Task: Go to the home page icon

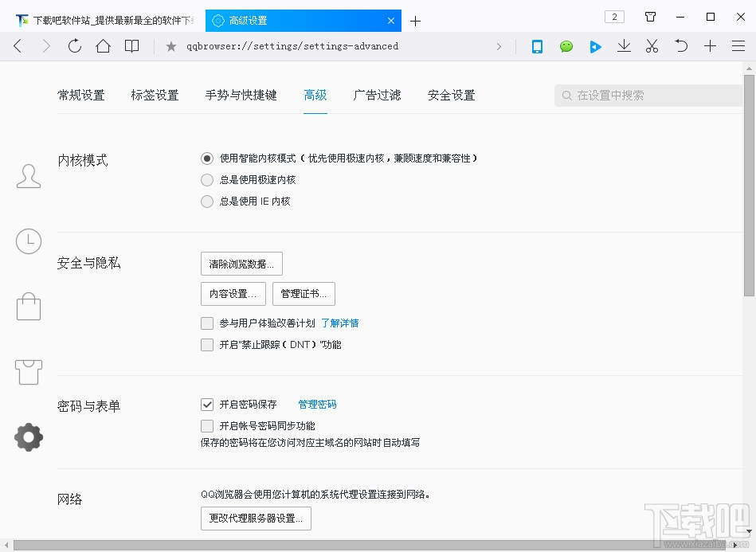Action: 103,46
